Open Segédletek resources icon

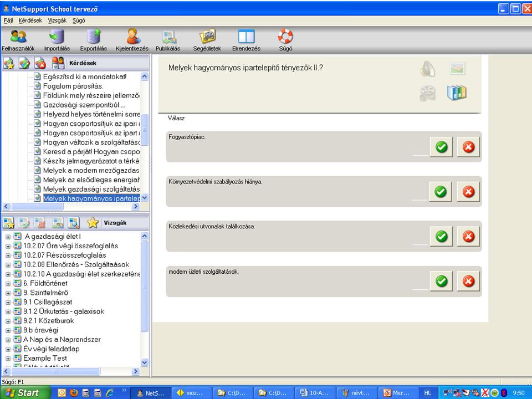(207, 37)
